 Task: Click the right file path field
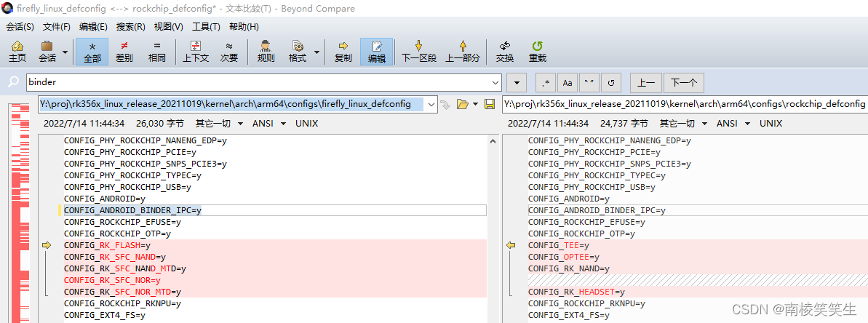pos(685,104)
